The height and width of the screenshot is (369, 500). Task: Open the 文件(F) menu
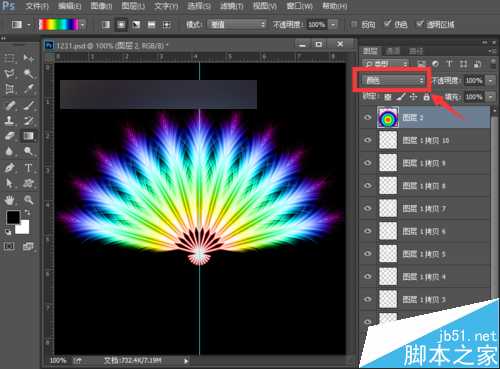coord(37,6)
